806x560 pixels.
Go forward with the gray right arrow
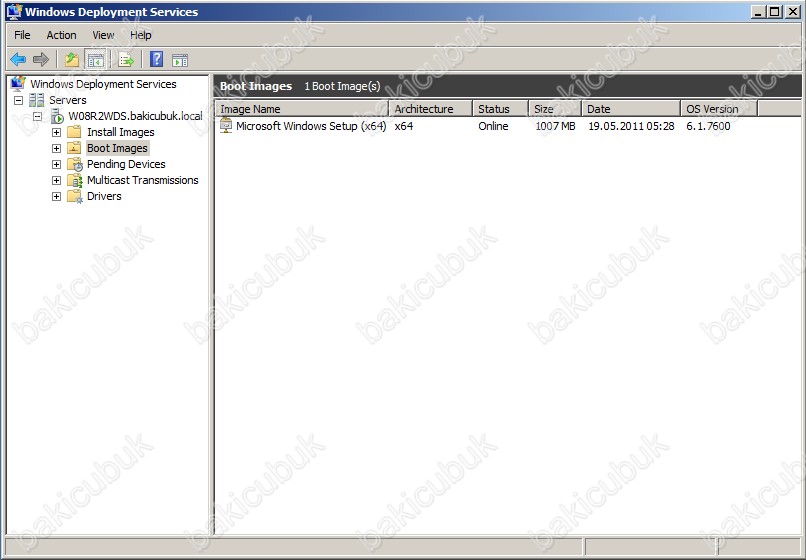[x=41, y=60]
